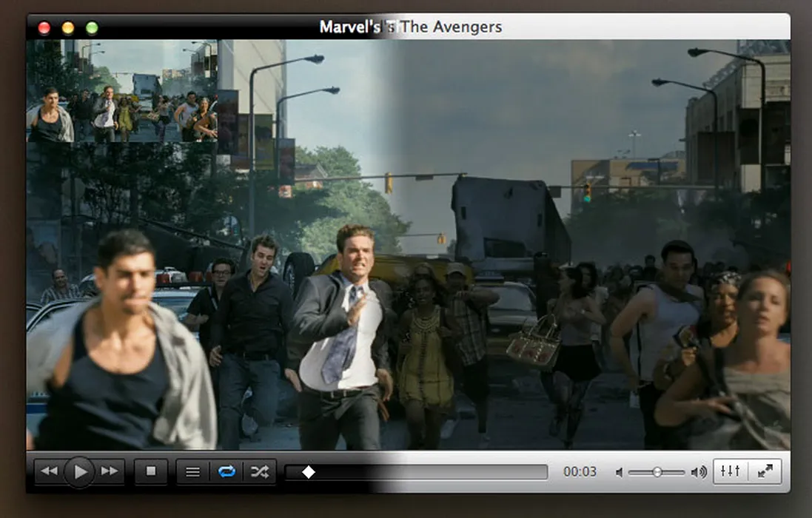This screenshot has width=812, height=518.
Task: Set volume to maximum with loud speaker icon
Action: [x=698, y=472]
